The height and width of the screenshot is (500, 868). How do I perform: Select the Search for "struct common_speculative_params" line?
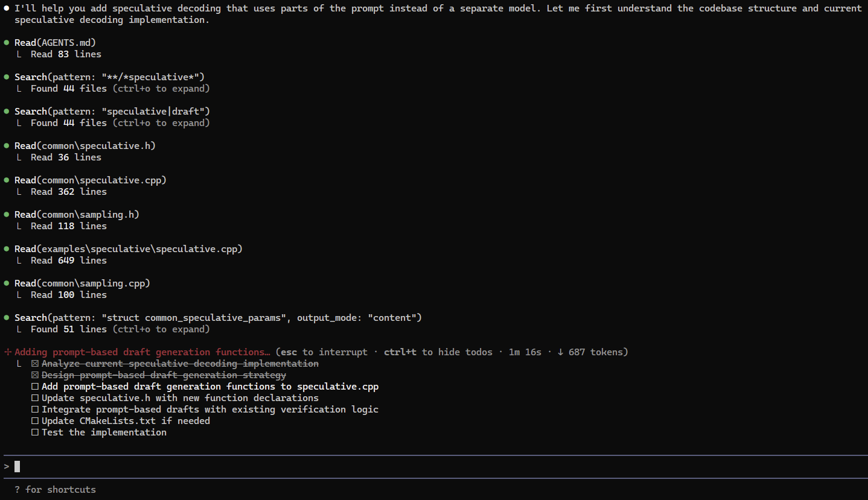219,318
